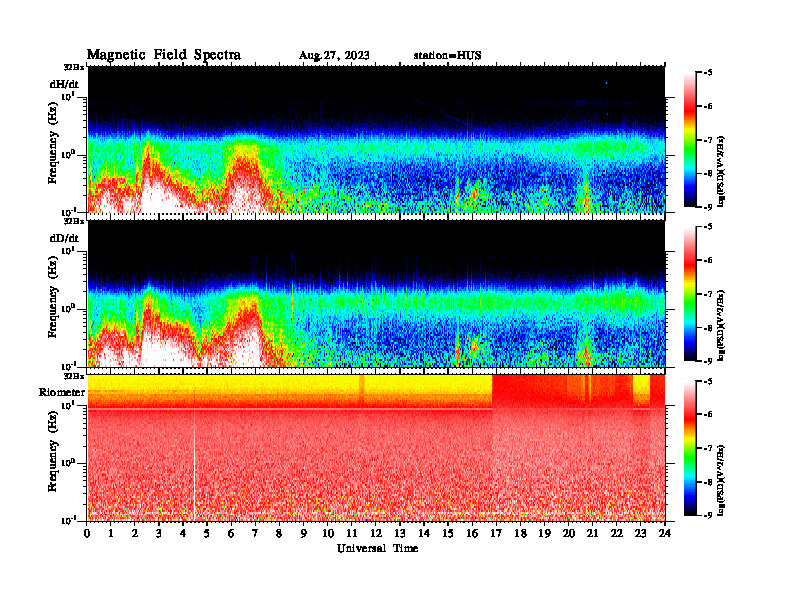Click the "dH/dt" panel label
The width and height of the screenshot is (792, 612).
pos(64,84)
